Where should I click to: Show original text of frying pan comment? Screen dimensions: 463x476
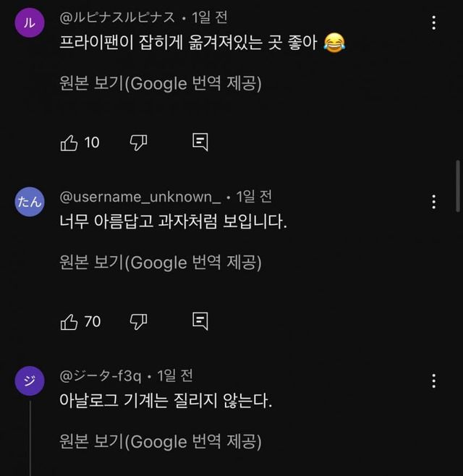coord(160,83)
